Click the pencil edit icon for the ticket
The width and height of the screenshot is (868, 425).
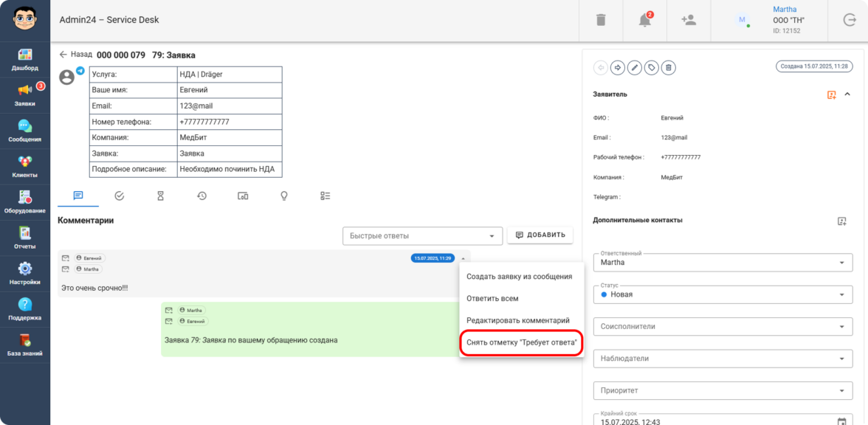(635, 68)
